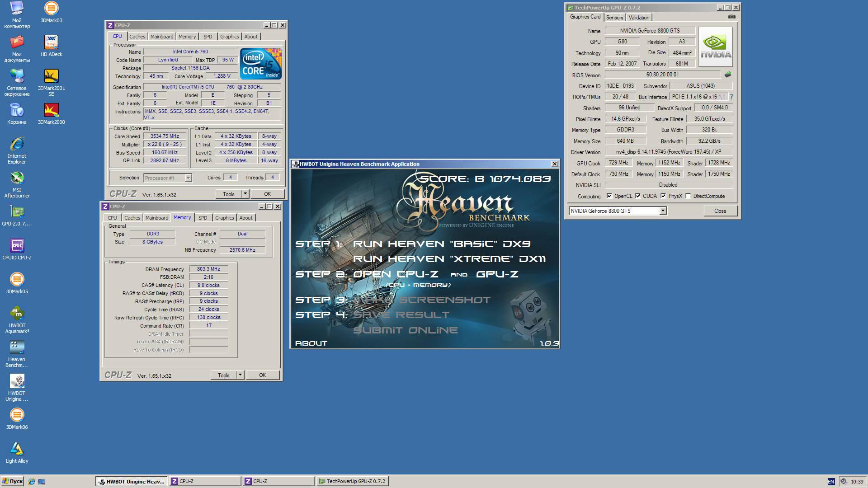Click the GPU-Z screenshot camera icon
Viewport: 868px width, 488px height.
(731, 17)
